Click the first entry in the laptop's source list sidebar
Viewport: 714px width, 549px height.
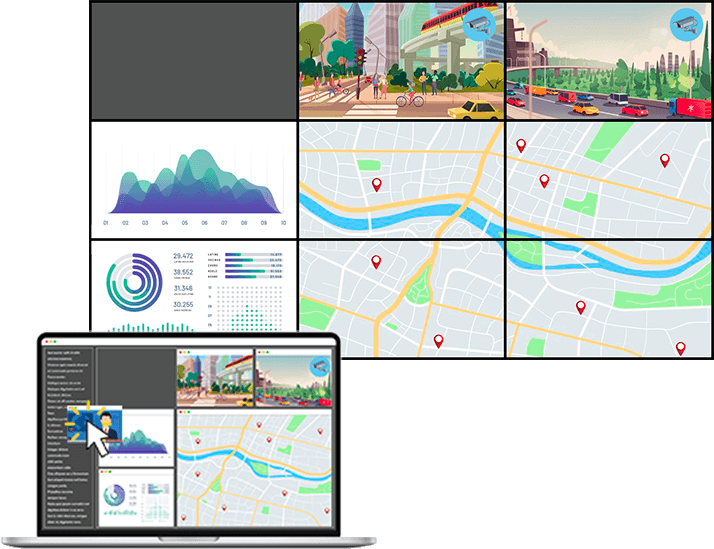pos(64,353)
